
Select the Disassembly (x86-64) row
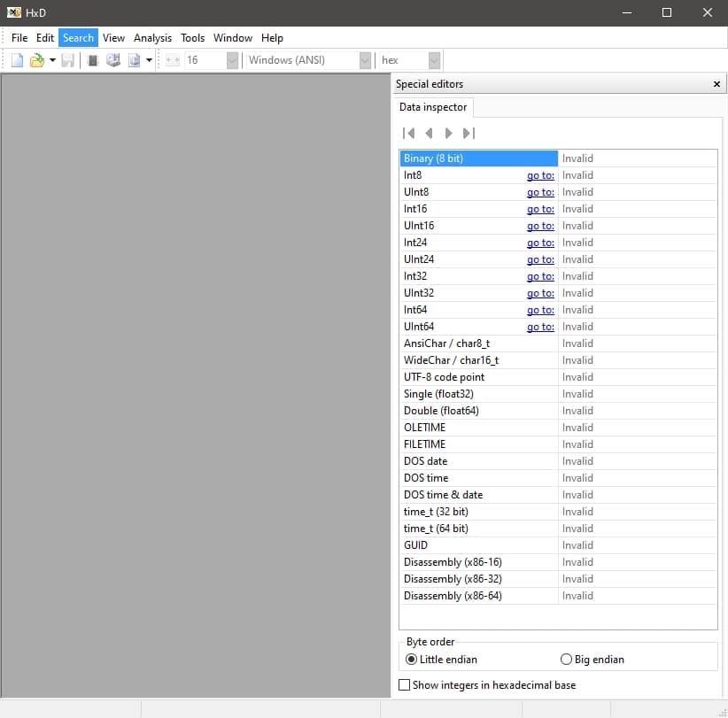tap(558, 596)
